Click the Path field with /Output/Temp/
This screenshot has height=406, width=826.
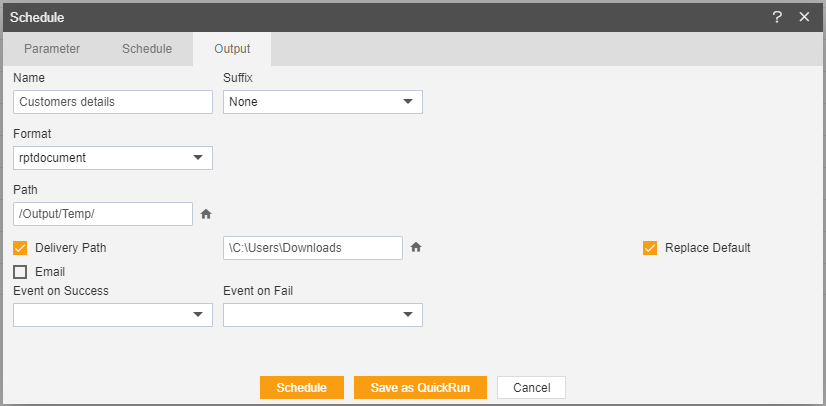pos(103,214)
